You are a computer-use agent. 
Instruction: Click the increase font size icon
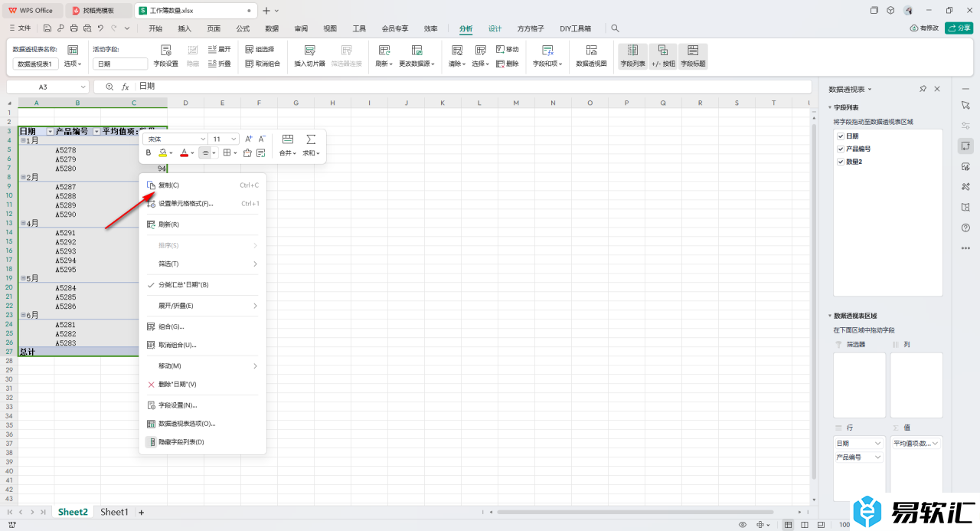(248, 139)
